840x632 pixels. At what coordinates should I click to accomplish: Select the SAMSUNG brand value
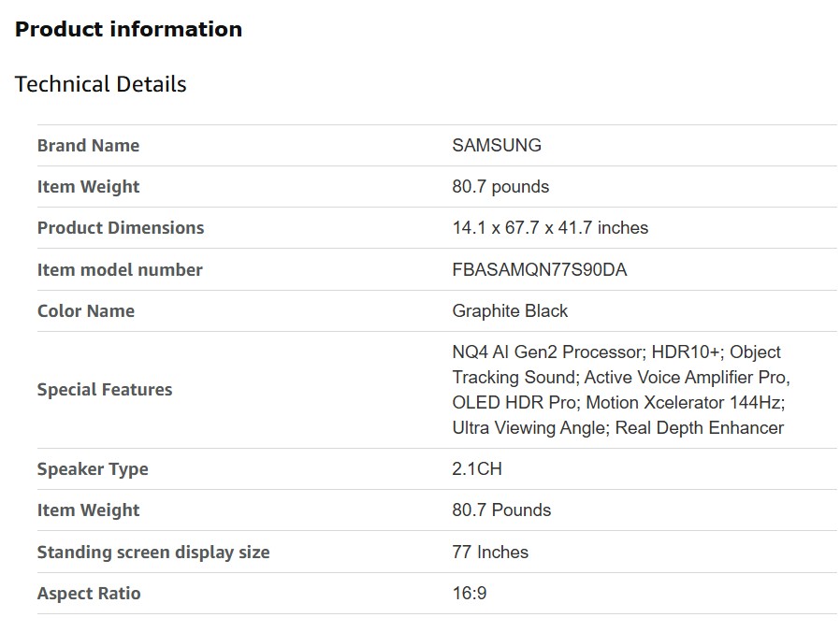[496, 145]
